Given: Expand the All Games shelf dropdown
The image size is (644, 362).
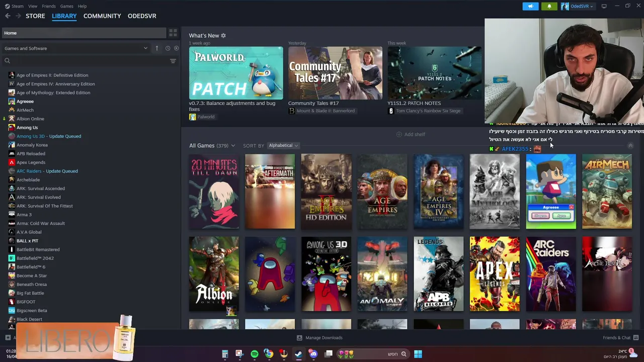Looking at the screenshot, I should 212,145.
